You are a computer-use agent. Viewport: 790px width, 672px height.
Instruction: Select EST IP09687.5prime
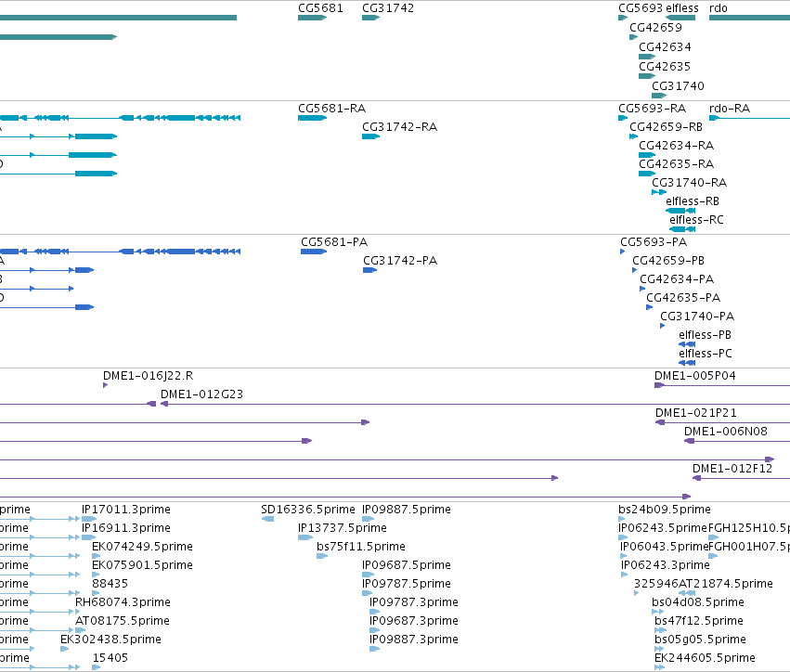(x=369, y=575)
